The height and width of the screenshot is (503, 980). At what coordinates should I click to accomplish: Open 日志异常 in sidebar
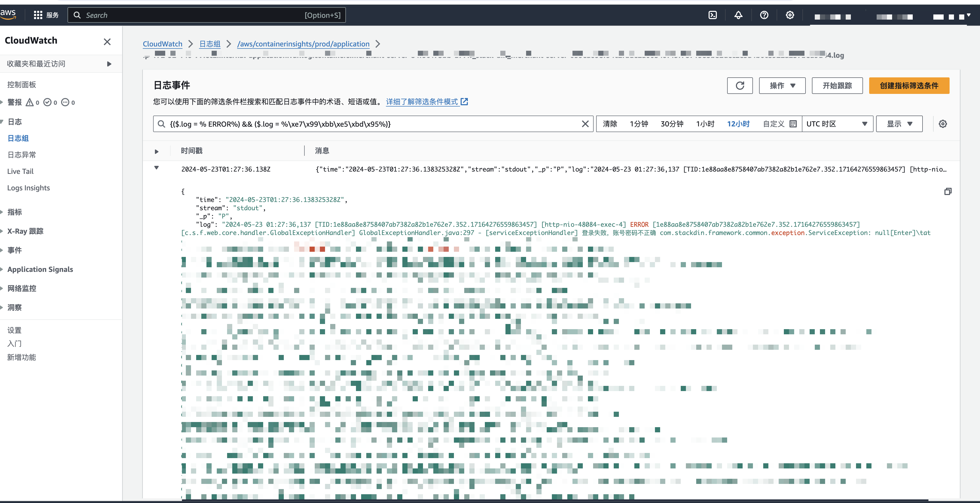tap(22, 155)
